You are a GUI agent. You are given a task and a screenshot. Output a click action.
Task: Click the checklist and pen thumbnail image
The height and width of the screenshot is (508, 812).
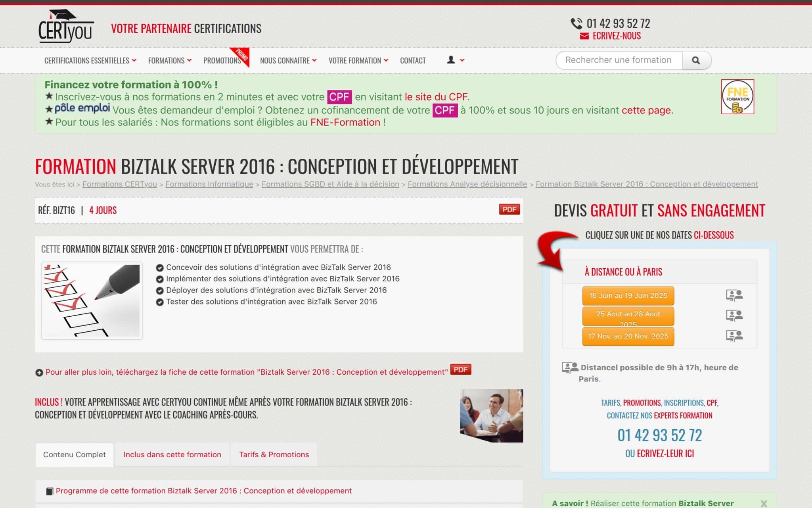(92, 300)
